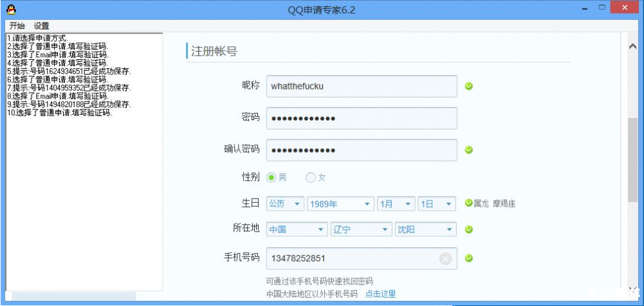644x306 pixels.
Task: Close the QQ申请专家 window
Action: pos(625,7)
